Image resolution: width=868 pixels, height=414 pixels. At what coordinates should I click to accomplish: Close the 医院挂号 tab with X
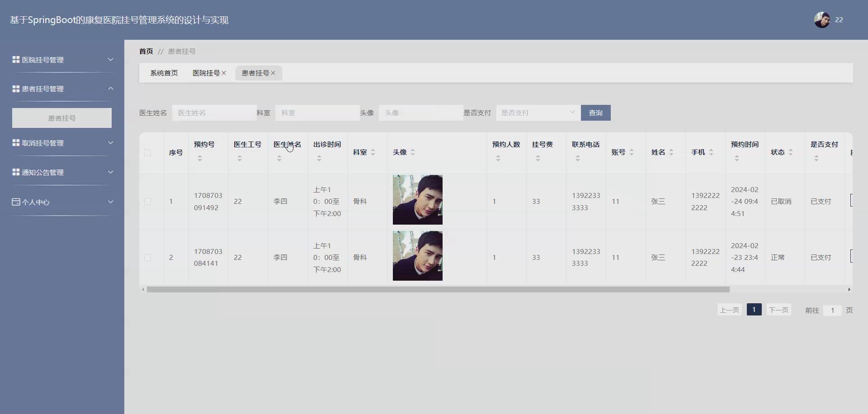tap(224, 73)
